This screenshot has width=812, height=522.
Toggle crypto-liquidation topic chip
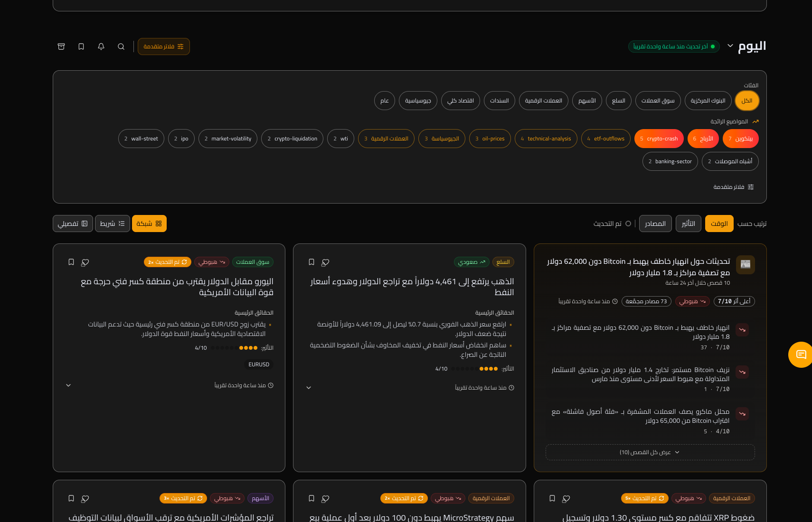[293, 139]
